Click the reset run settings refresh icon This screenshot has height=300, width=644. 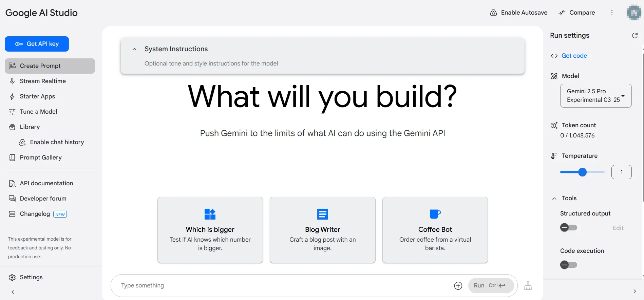pos(634,36)
